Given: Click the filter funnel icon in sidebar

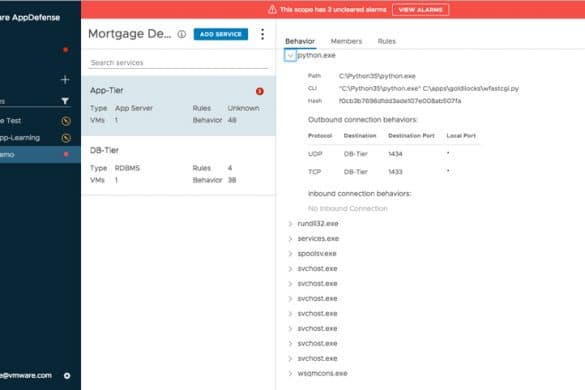Looking at the screenshot, I should [x=65, y=101].
